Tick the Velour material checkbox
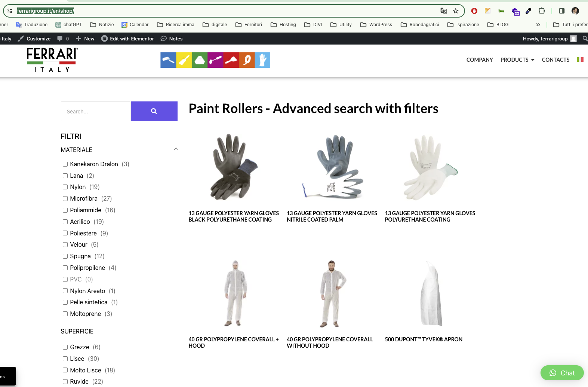Image resolution: width=588 pixels, height=387 pixels. pyautogui.click(x=65, y=244)
